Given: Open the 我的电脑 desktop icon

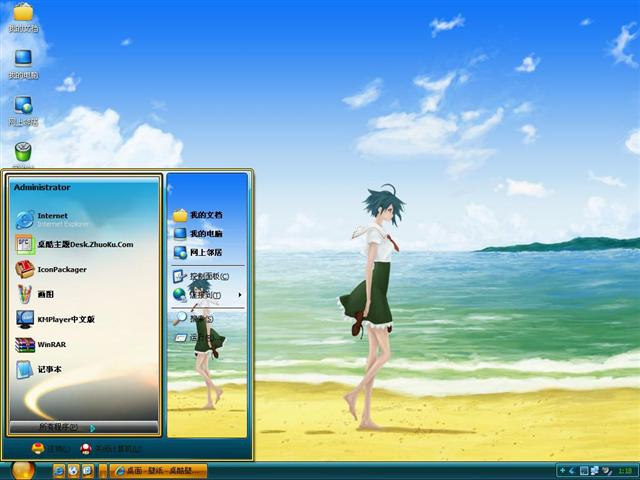Looking at the screenshot, I should [23, 64].
